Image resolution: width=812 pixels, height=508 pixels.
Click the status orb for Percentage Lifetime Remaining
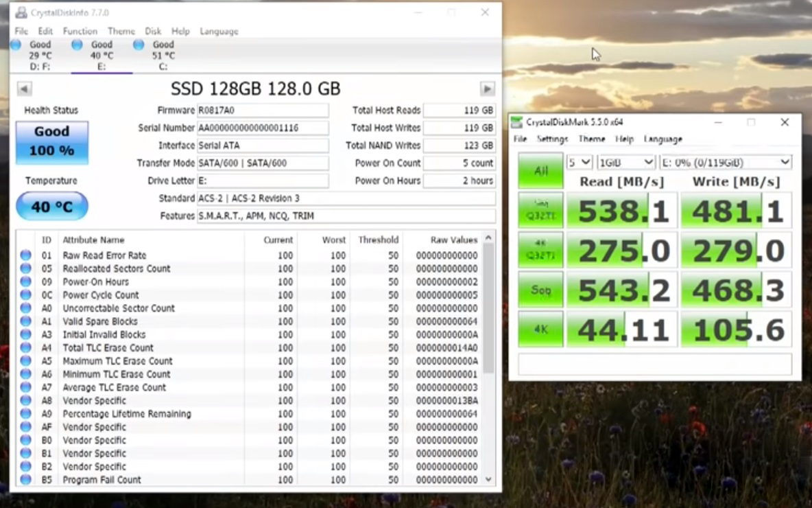(26, 414)
